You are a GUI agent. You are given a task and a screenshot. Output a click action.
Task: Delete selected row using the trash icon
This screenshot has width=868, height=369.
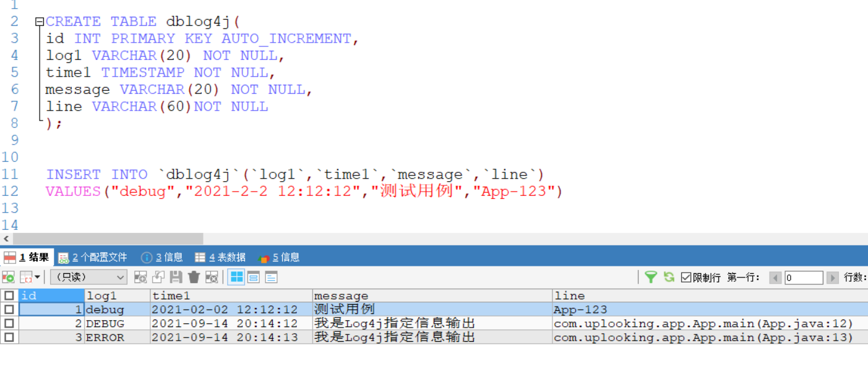[x=193, y=277]
